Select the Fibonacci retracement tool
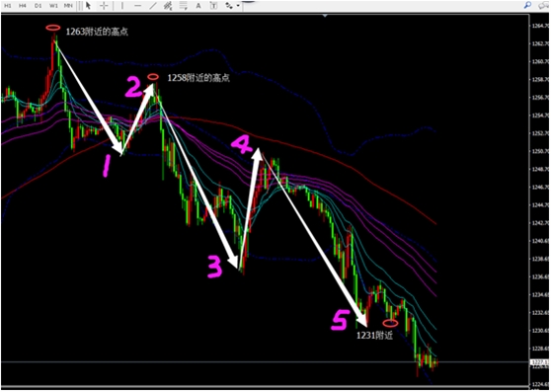 (x=183, y=6)
